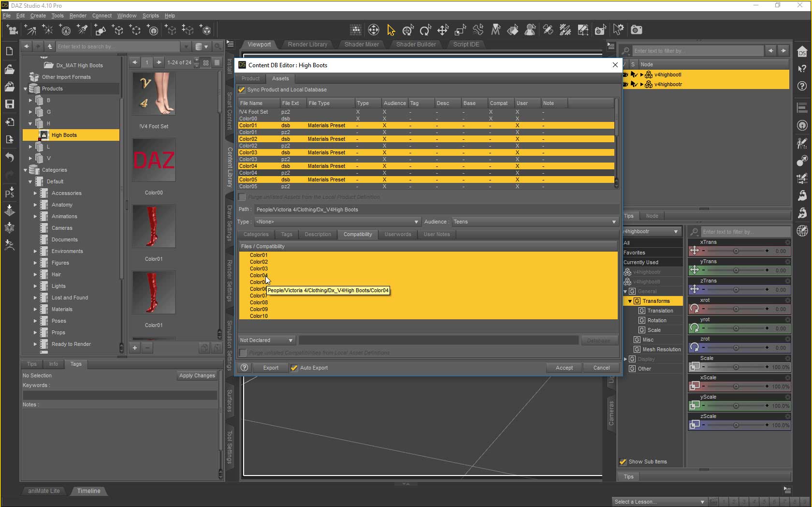Select the High Boots product
Image resolution: width=812 pixels, height=507 pixels.
tap(71, 135)
